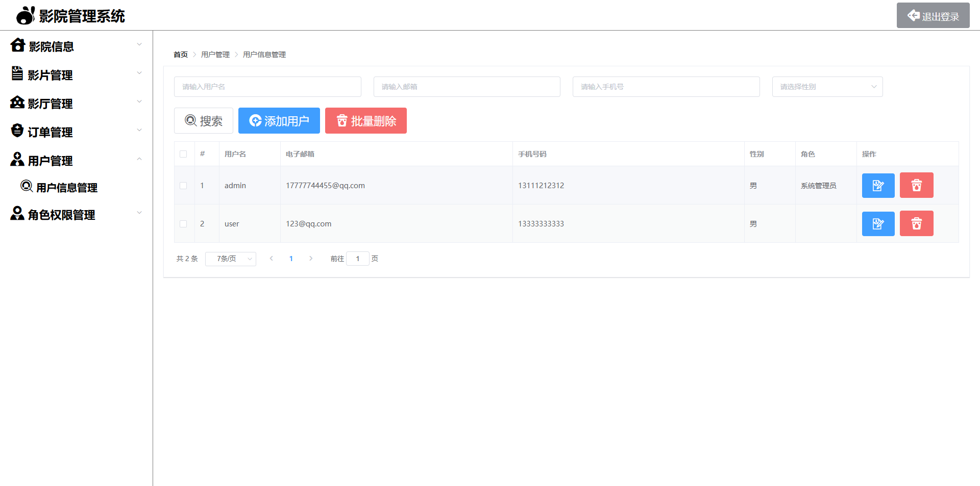Click the 请输入邮箱 email search field
980x486 pixels.
[467, 87]
